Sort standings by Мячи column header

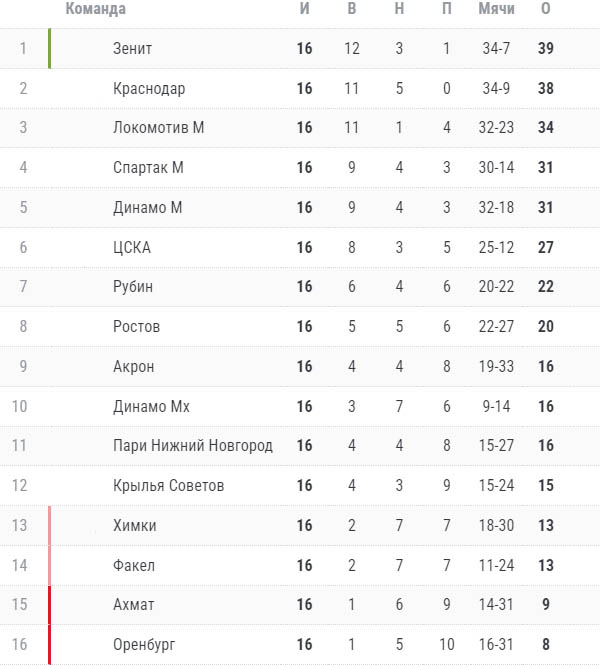tap(497, 9)
